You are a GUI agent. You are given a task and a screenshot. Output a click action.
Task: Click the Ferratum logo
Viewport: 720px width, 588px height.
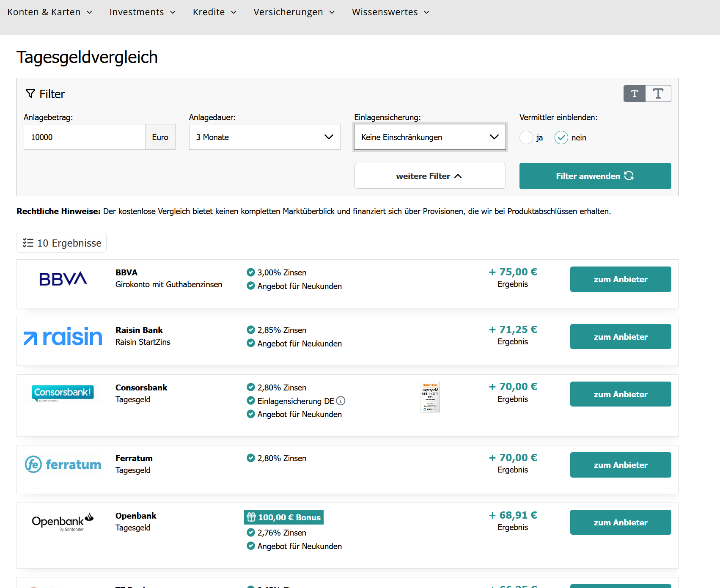(x=63, y=464)
